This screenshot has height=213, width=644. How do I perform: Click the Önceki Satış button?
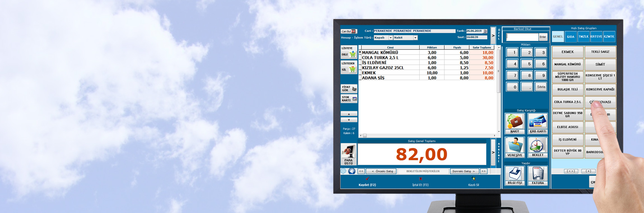click(381, 171)
